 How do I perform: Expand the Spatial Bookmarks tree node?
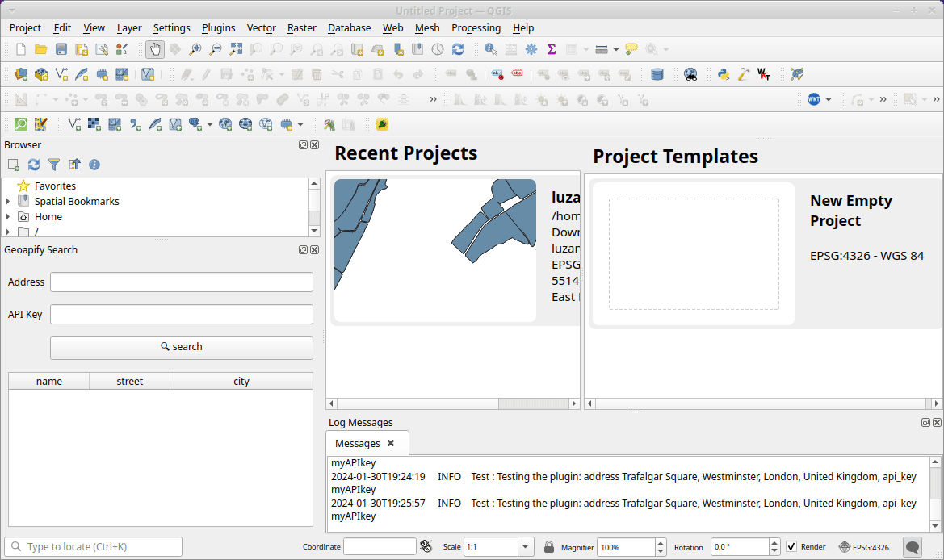[8, 202]
